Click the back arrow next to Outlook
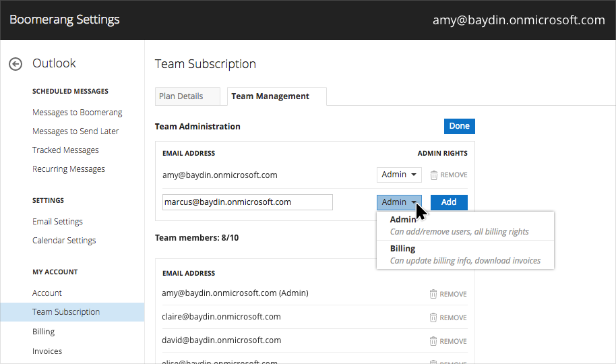The image size is (616, 364). click(16, 63)
